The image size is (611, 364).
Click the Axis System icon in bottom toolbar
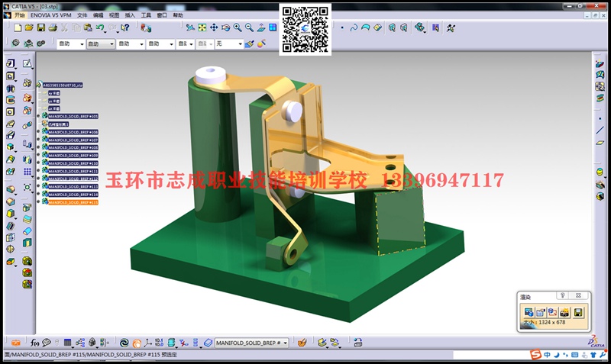tap(147, 343)
